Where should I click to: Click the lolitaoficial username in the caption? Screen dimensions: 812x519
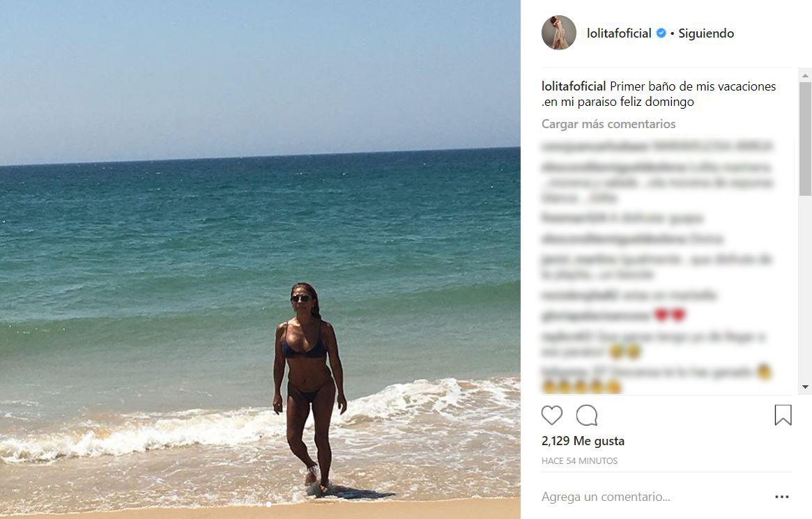[x=574, y=86]
